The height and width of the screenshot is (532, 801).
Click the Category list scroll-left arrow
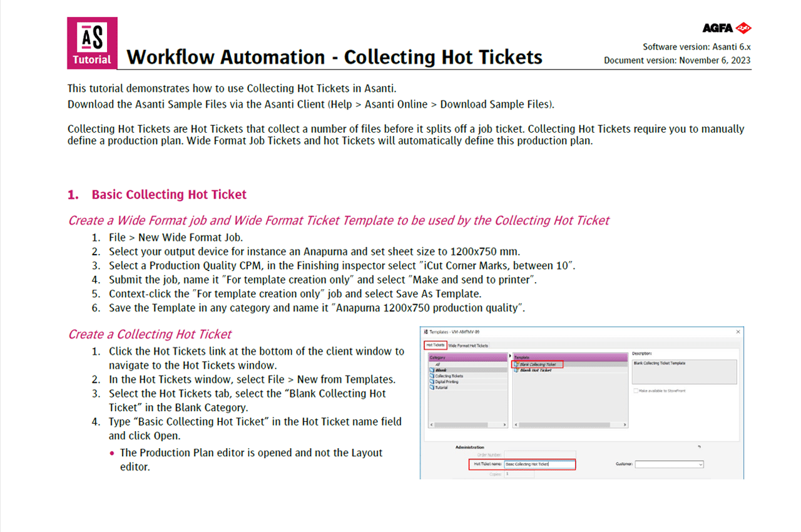[431, 425]
